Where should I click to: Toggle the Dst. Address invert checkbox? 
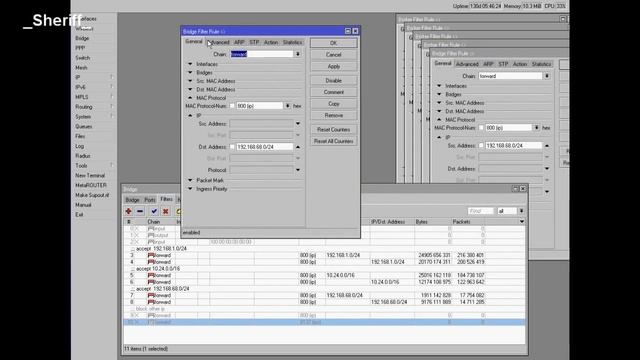click(232, 147)
